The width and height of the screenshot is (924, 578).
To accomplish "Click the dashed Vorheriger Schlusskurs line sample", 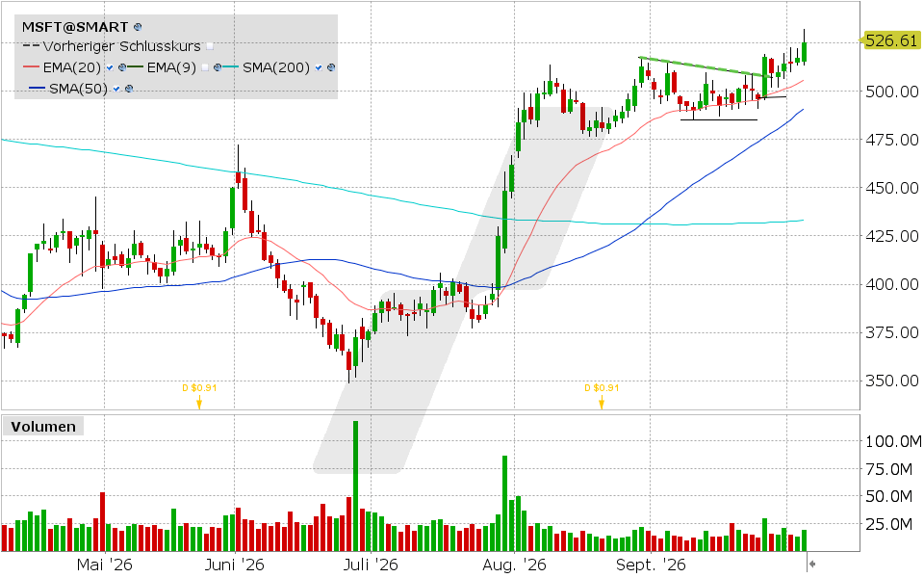I will [31, 46].
